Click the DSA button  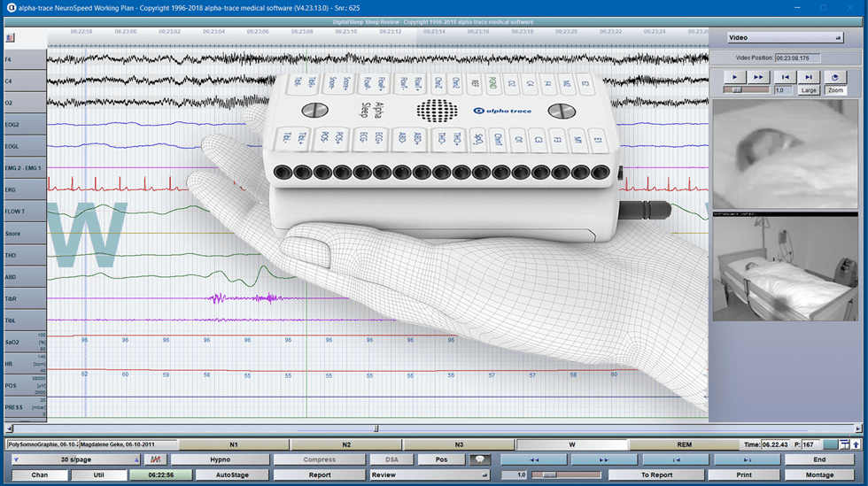[x=391, y=459]
